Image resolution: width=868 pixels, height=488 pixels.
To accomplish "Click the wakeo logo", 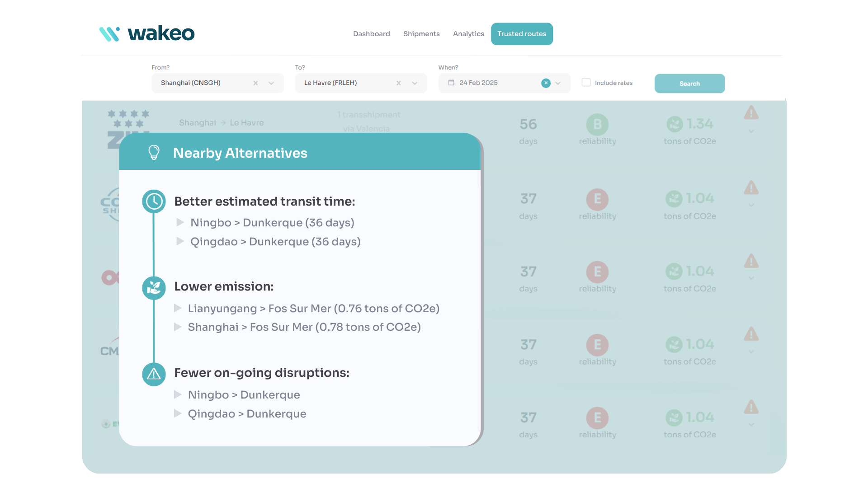I will pos(146,33).
